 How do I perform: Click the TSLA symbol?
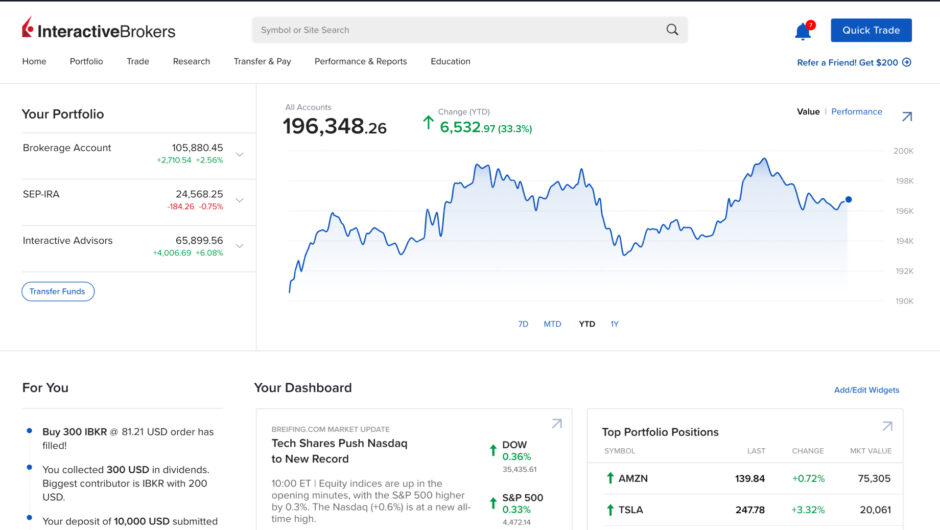pyautogui.click(x=631, y=510)
